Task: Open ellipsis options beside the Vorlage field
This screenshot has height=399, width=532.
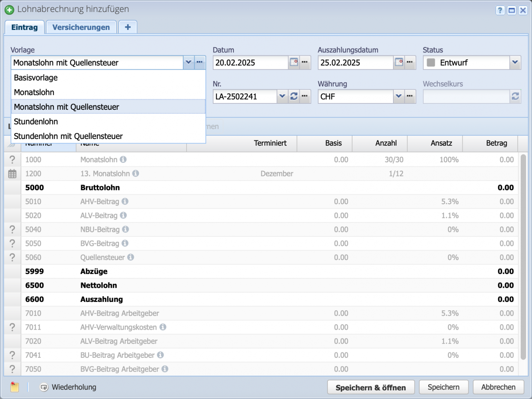Action: (200, 63)
